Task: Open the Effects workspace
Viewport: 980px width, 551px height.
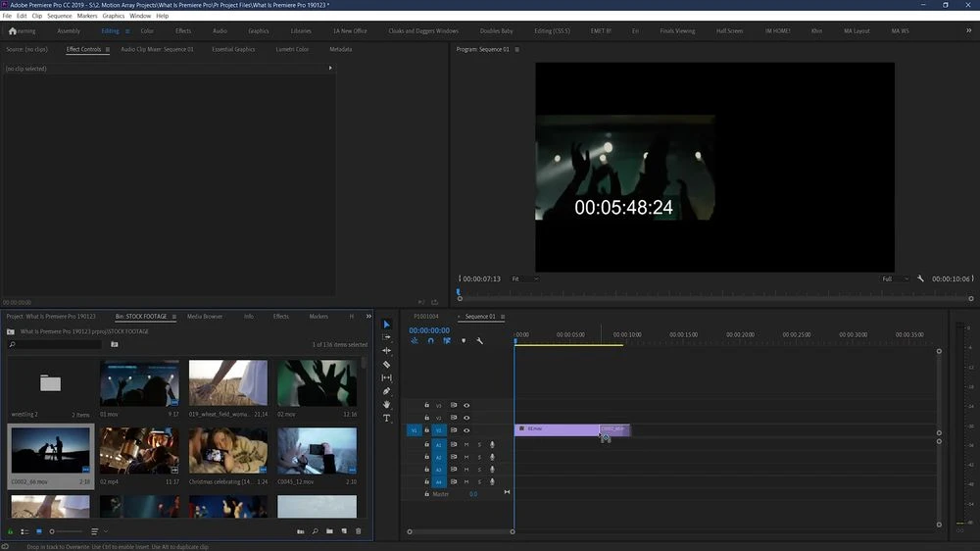Action: tap(183, 31)
